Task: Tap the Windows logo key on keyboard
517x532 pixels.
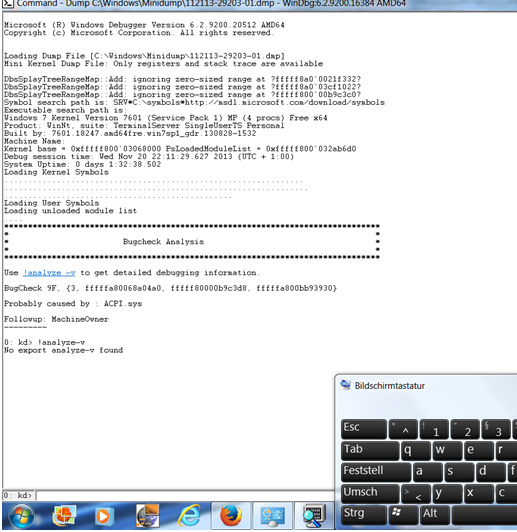Action: tap(403, 514)
